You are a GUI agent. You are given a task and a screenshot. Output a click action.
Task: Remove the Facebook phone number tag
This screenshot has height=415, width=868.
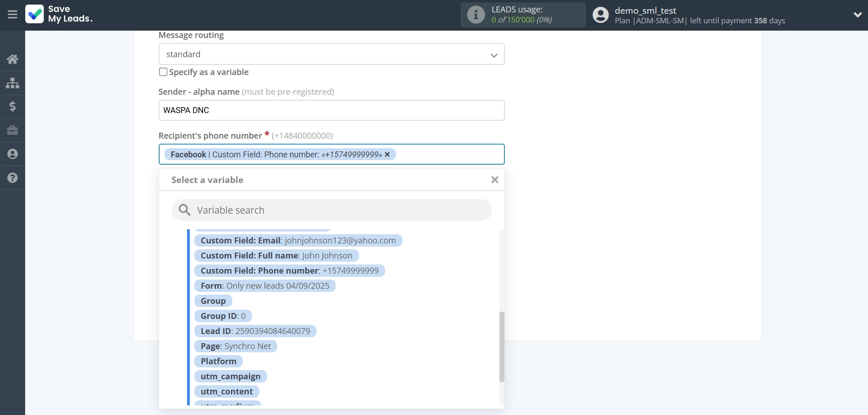tap(387, 155)
